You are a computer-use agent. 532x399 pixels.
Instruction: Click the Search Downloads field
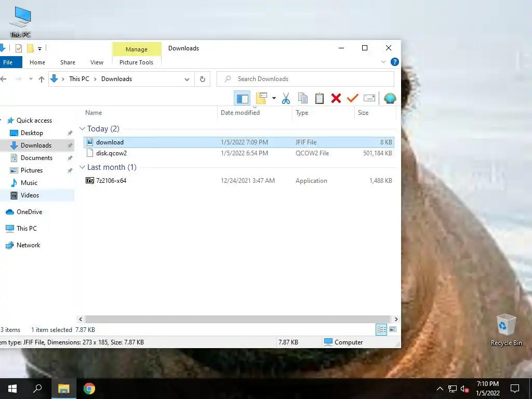coord(305,79)
